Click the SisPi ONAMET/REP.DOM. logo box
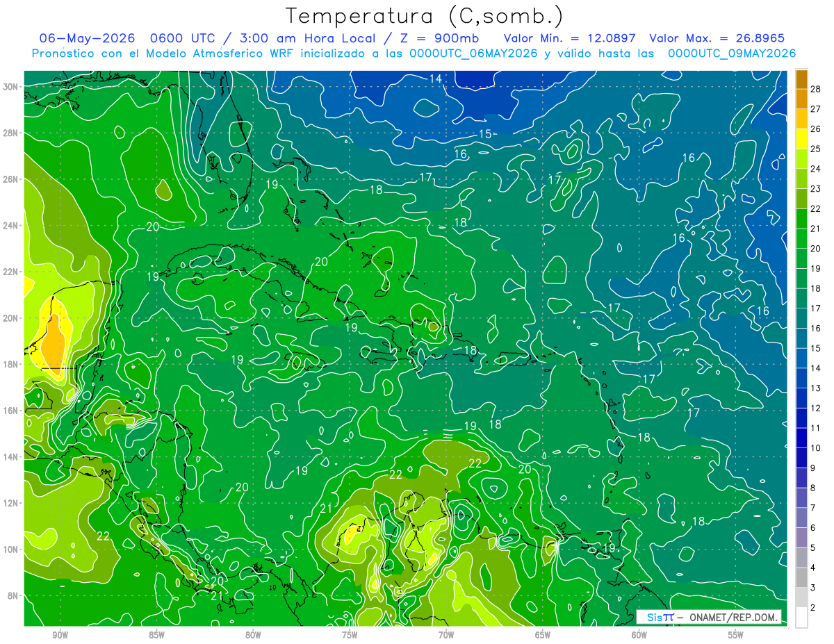This screenshot has width=834, height=644. coord(709,617)
